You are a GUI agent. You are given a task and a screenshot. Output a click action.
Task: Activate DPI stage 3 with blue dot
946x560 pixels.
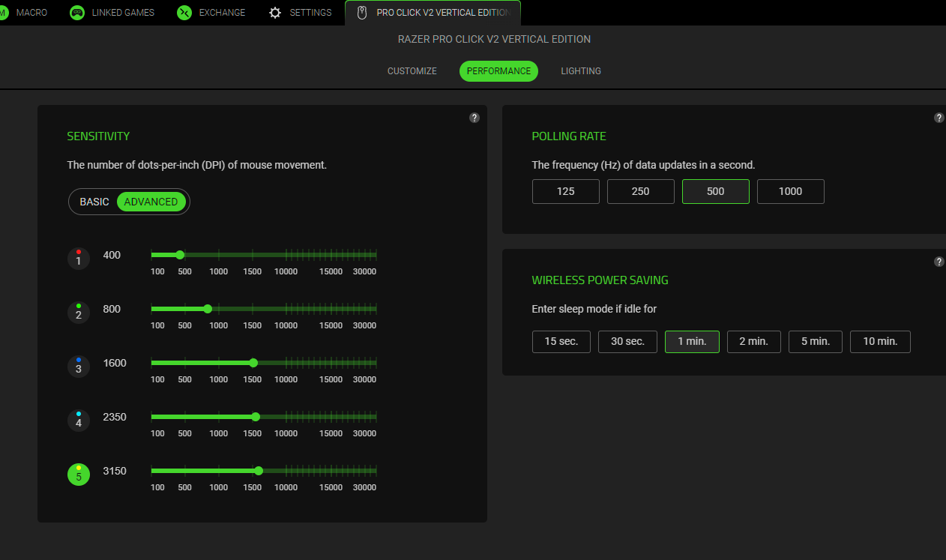[79, 367]
